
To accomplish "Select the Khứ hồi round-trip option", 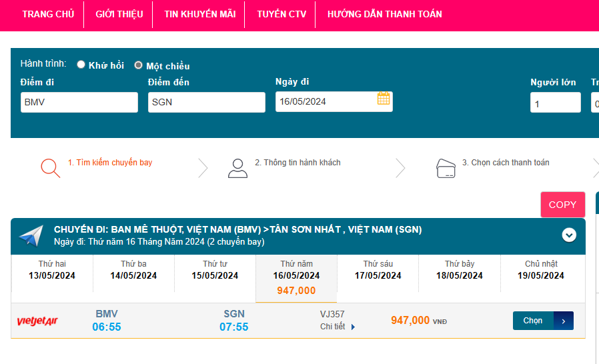I will [81, 65].
